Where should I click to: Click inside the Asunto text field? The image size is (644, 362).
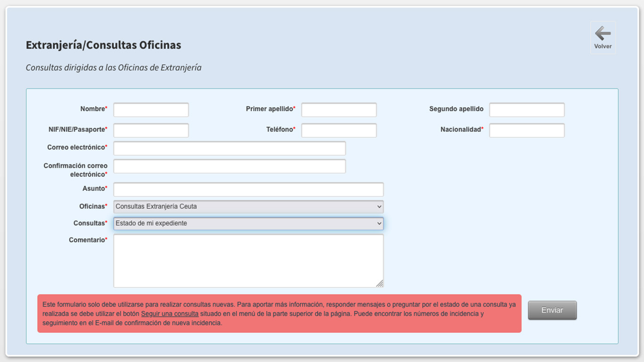tap(248, 189)
